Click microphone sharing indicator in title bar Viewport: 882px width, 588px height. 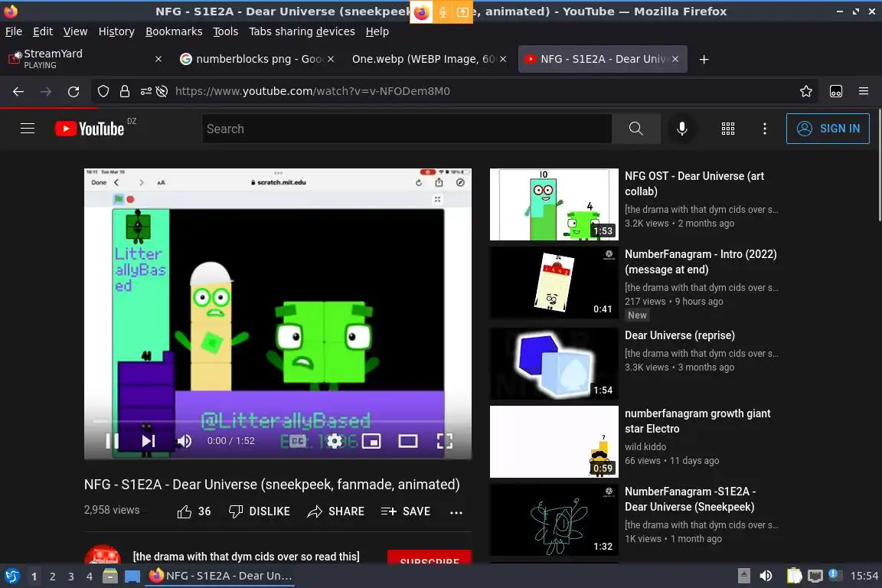click(443, 11)
